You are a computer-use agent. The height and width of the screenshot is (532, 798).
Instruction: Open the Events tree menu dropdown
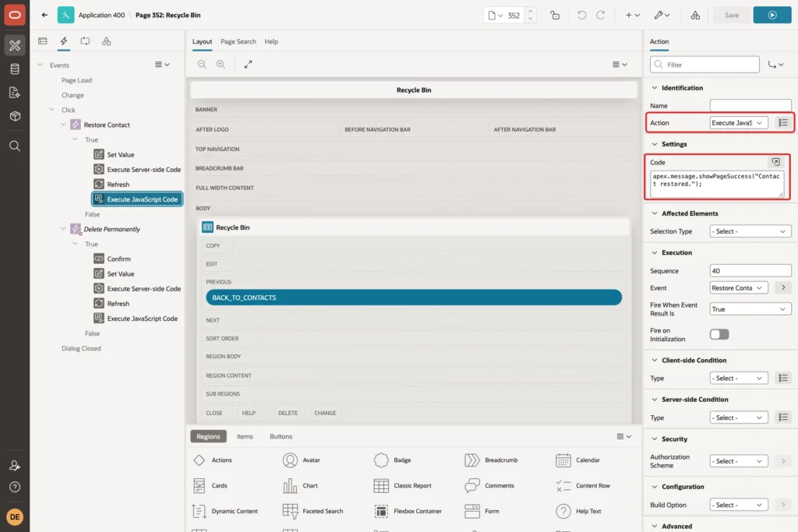pos(162,65)
